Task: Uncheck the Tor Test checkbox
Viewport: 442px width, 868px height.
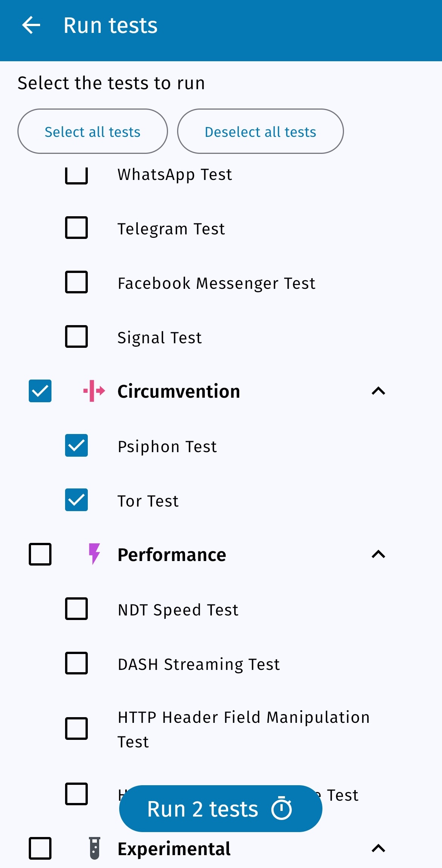Action: [x=76, y=500]
